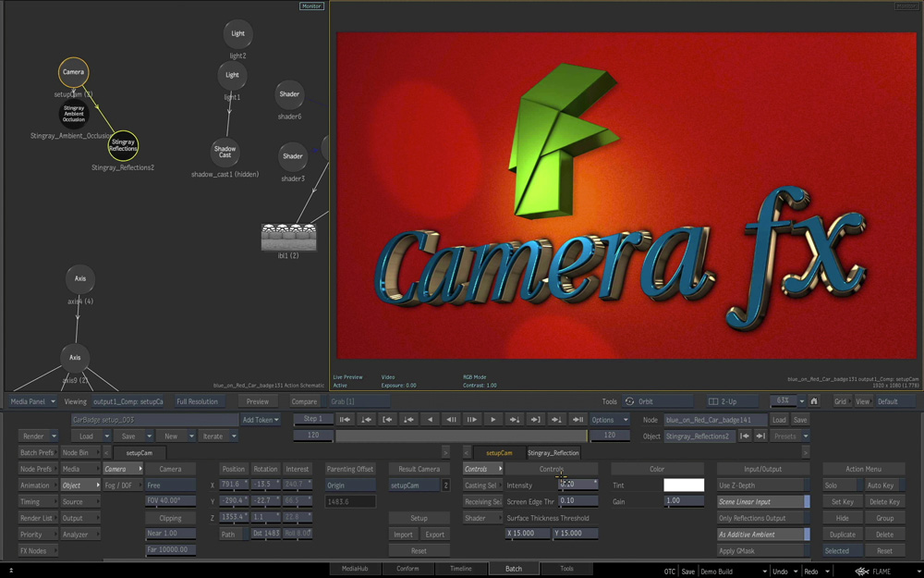The height and width of the screenshot is (578, 924).
Task: Toggle Solo in Action Menu
Action: (x=843, y=486)
